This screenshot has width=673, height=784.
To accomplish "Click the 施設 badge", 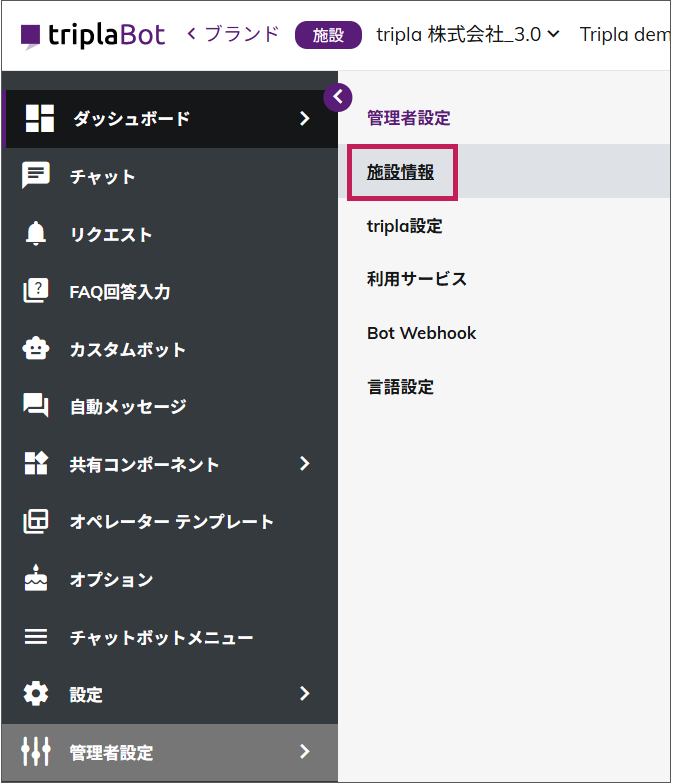I will tap(328, 35).
